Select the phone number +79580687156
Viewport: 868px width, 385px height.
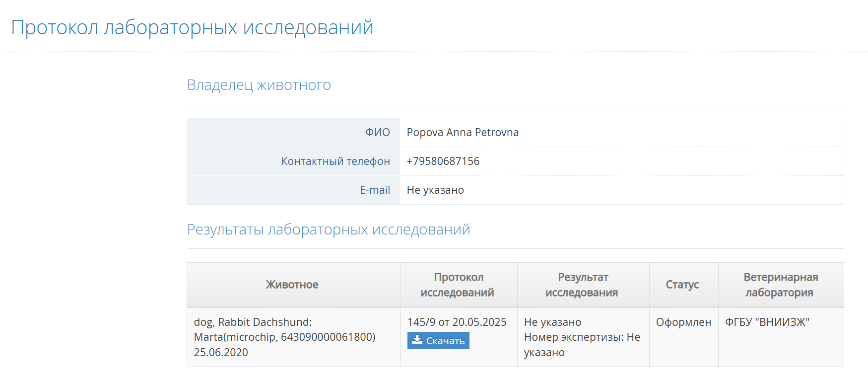[x=443, y=161]
